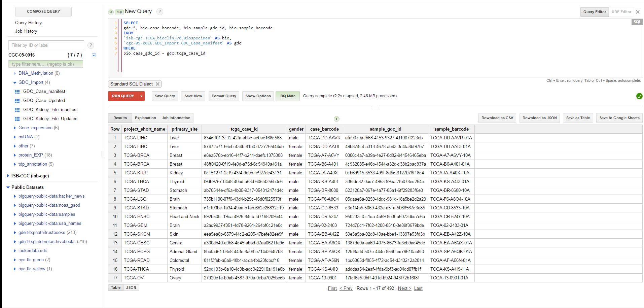
Task: Click Format Query
Action: tap(224, 96)
